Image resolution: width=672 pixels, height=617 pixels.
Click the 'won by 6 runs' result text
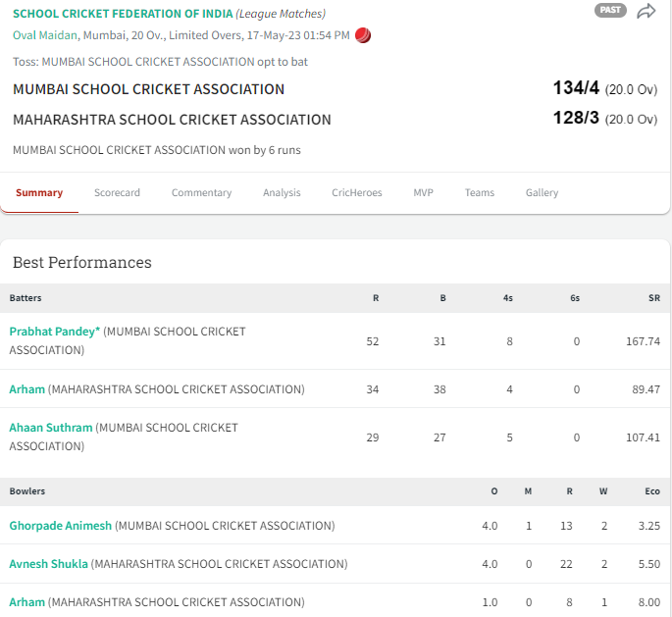pos(157,150)
